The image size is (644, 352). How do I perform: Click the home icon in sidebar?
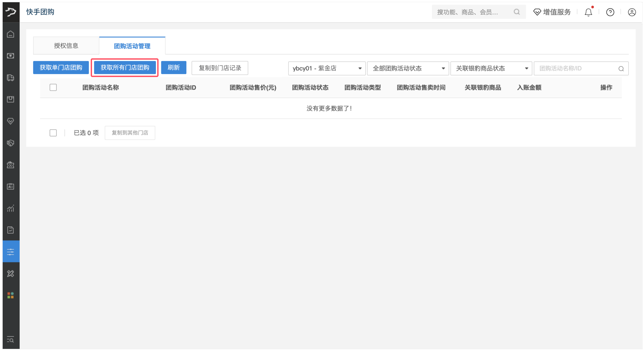pos(10,34)
